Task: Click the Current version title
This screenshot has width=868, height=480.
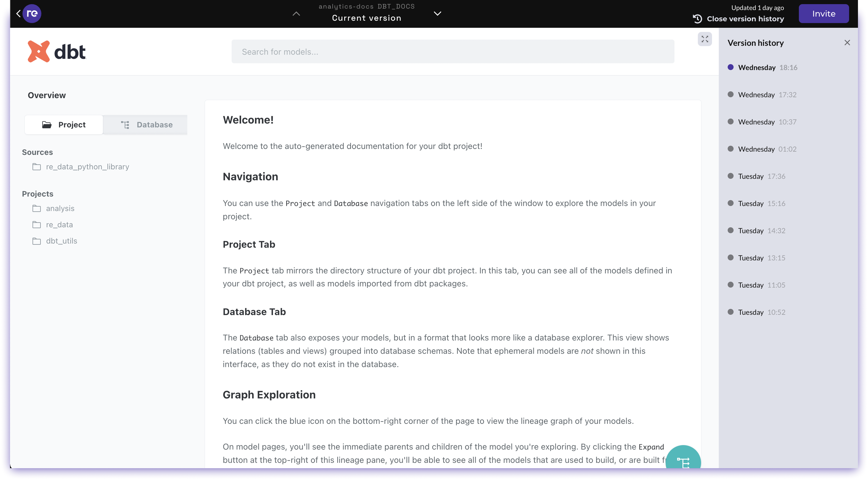Action: coord(366,18)
